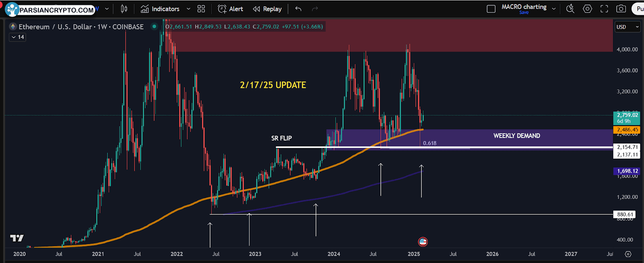This screenshot has height=263, width=644.
Task: Expand the collapsed 14 indicators legend
Action: (x=17, y=37)
